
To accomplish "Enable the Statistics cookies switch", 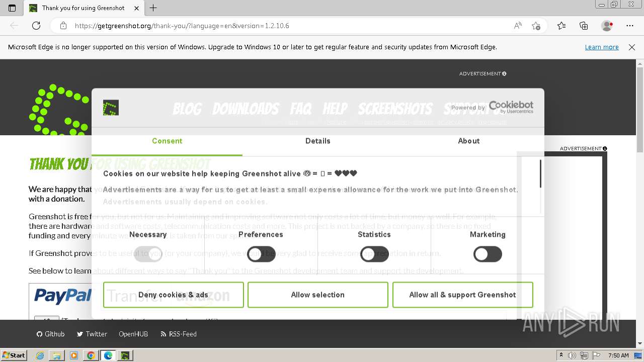I will point(374,254).
